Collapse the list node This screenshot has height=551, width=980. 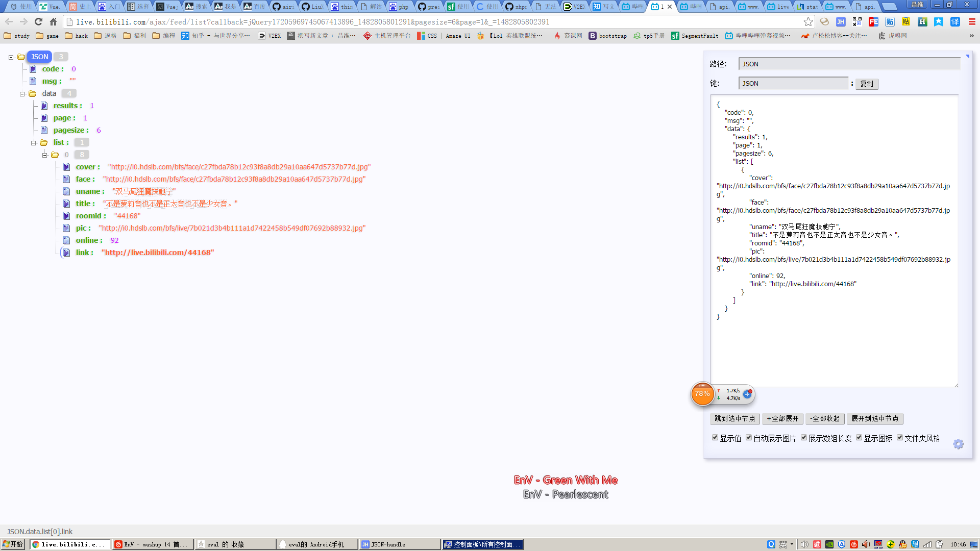pyautogui.click(x=34, y=143)
